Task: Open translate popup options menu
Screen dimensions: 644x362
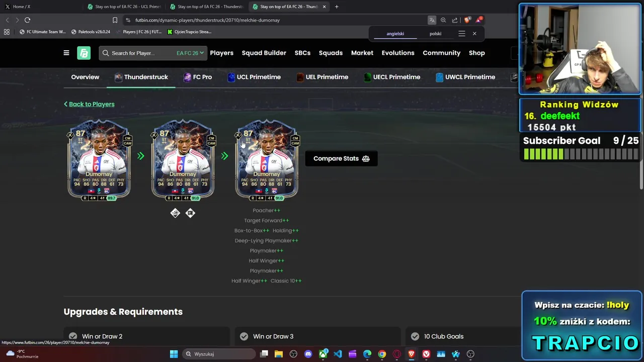Action: [462, 34]
